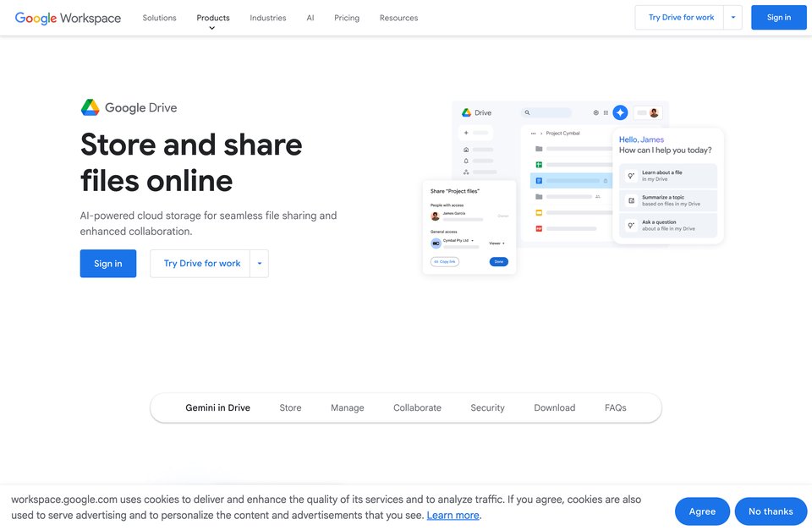This screenshot has width=812, height=530.
Task: Click the settings gear icon in Drive mockup
Action: (596, 112)
